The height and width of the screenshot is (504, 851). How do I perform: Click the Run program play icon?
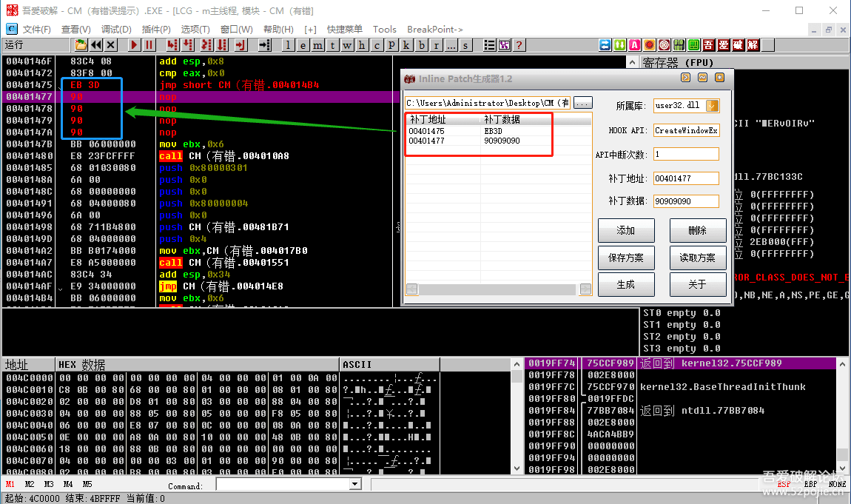134,45
